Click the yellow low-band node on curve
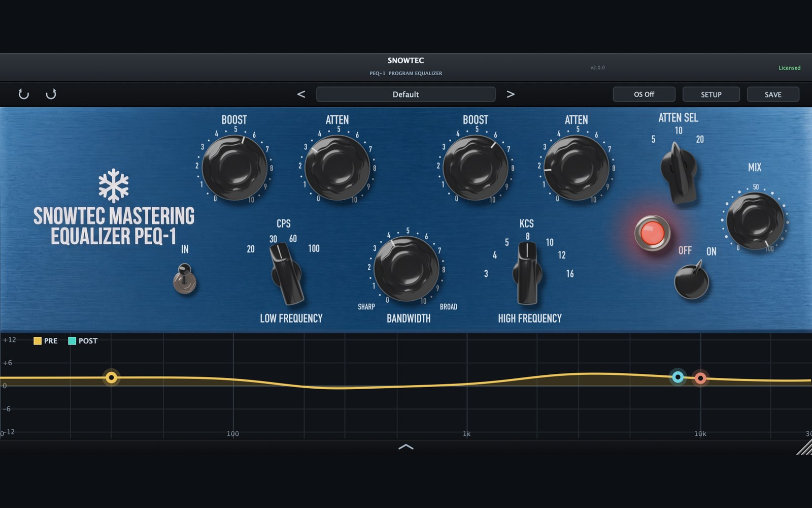The height and width of the screenshot is (508, 812). coord(112,377)
